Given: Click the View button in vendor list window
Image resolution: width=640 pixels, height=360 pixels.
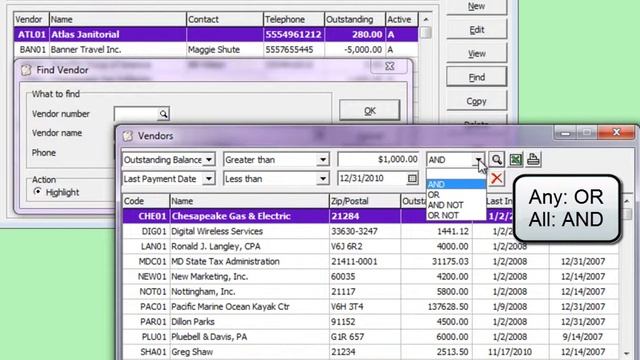Looking at the screenshot, I should 476,53.
